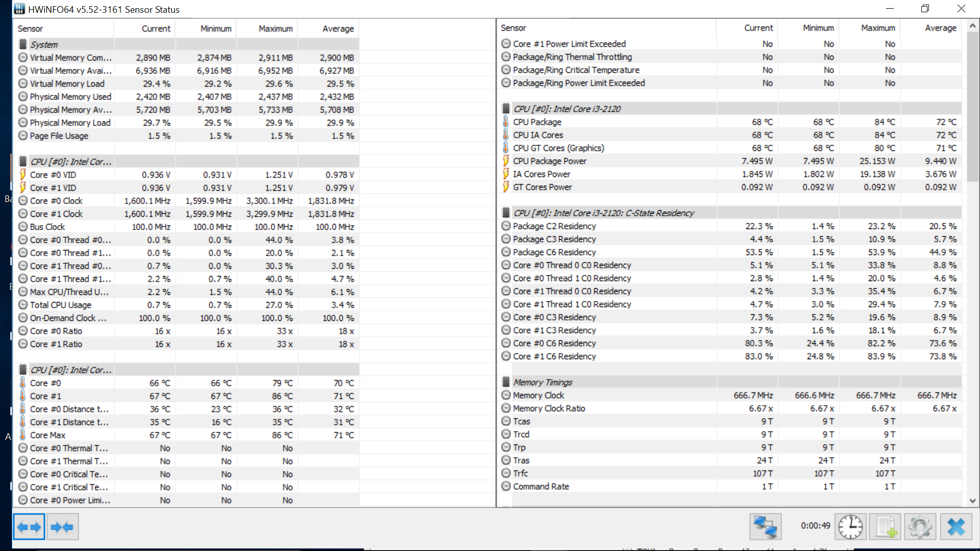Screen dimensions: 980x551
Task: Click the 3,300.1 MHz maximum clock value
Action: click(269, 201)
